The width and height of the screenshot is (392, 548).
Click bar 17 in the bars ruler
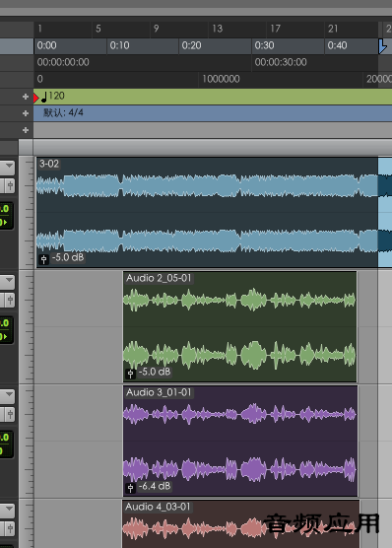pos(276,29)
